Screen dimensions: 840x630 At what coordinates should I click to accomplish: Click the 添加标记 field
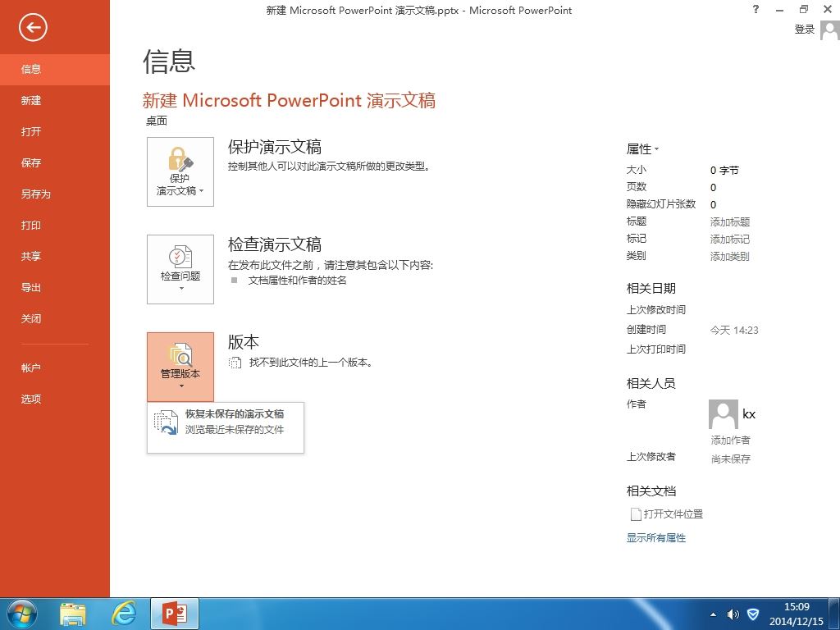[729, 239]
